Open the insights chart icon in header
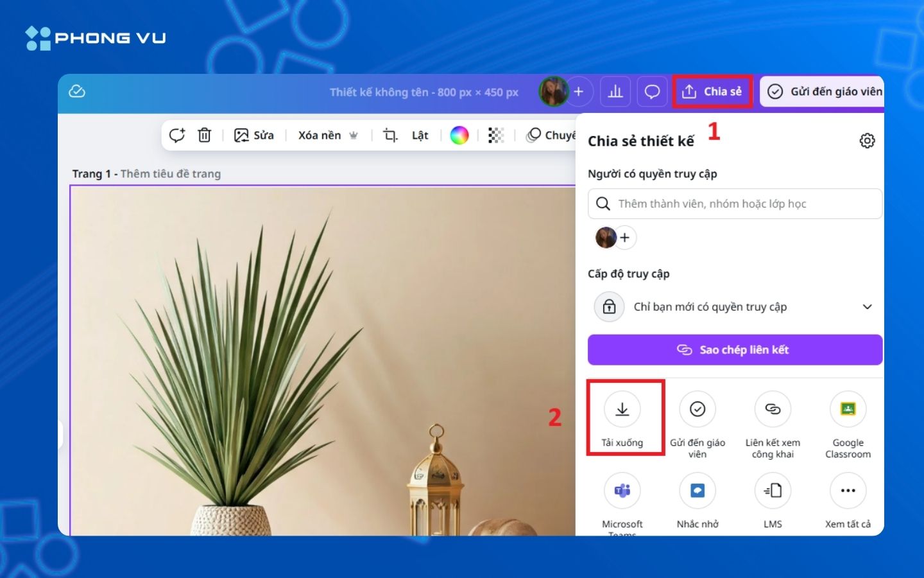The height and width of the screenshot is (578, 924). pyautogui.click(x=615, y=91)
